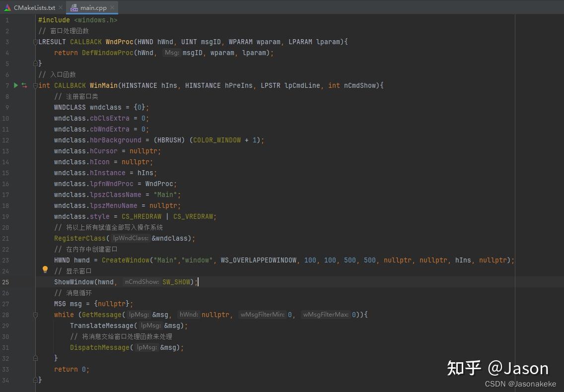Click the SW_SHOW argument in ShowWindow

tap(176, 282)
